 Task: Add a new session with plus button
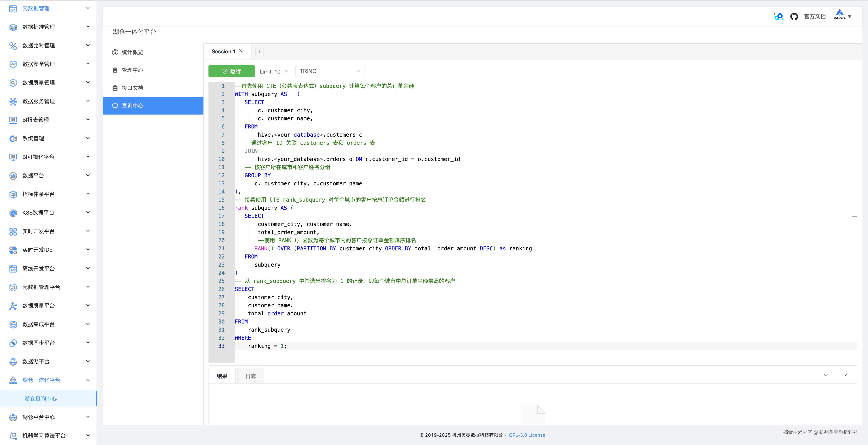pos(259,52)
